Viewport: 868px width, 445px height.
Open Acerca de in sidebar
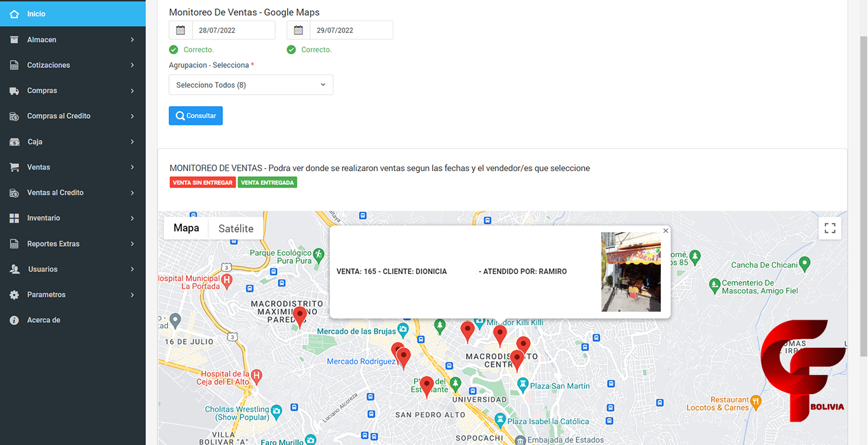coord(43,320)
